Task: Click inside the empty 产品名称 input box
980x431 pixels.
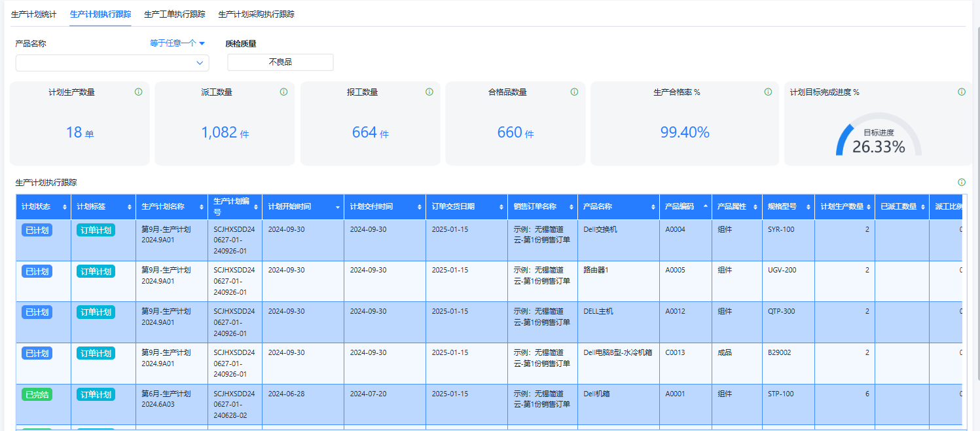Action: 98,62
